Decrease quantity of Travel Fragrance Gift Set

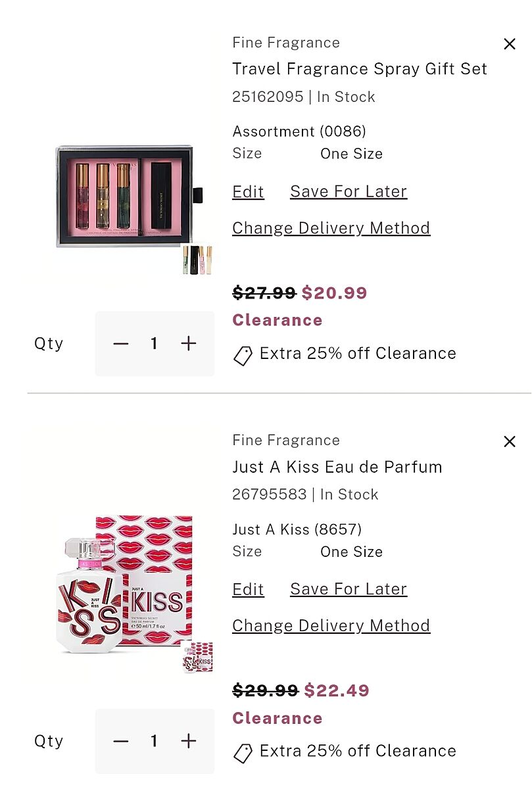click(x=121, y=343)
